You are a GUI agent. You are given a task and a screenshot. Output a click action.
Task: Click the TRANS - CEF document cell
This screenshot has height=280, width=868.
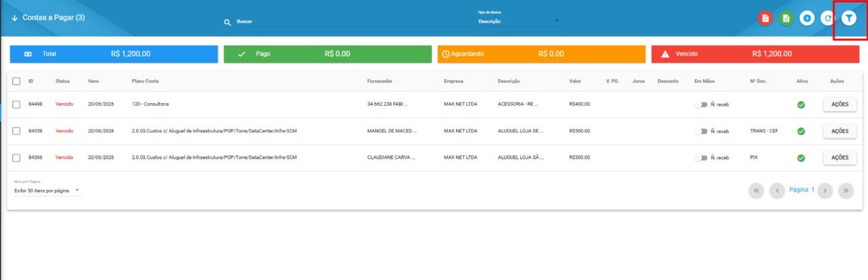tap(764, 131)
